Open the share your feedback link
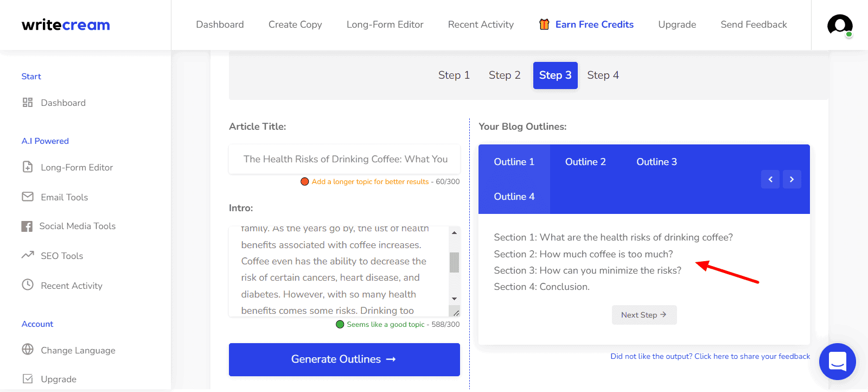The height and width of the screenshot is (392, 868). click(710, 356)
